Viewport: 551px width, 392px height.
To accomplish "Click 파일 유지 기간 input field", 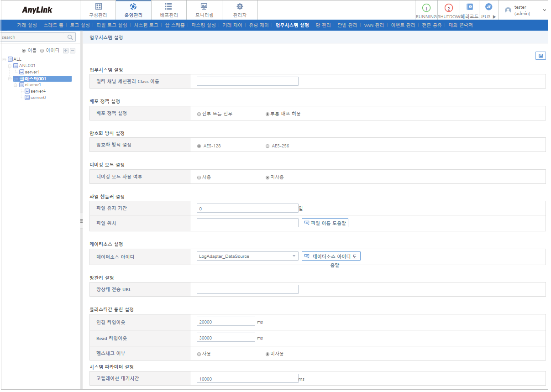I will [247, 208].
